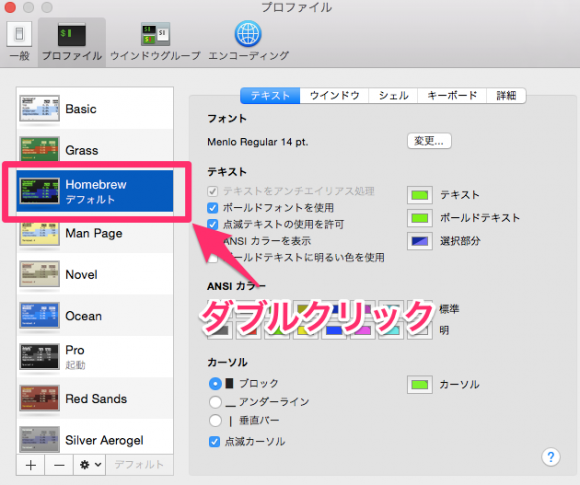The image size is (580, 485).
Task: Select the Man Page profile
Action: pos(95,234)
